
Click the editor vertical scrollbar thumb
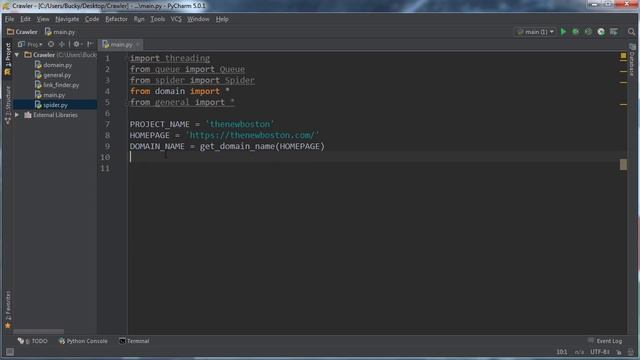(x=623, y=164)
